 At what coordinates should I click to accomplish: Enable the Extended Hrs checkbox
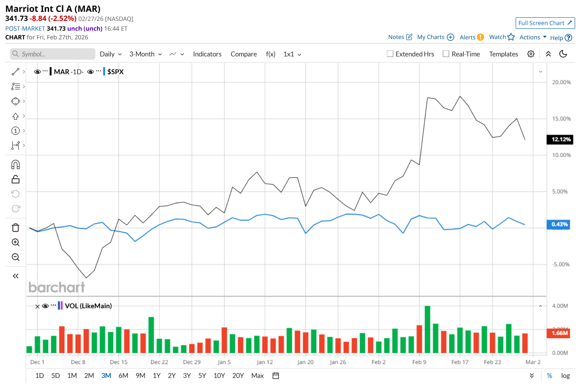pos(390,54)
